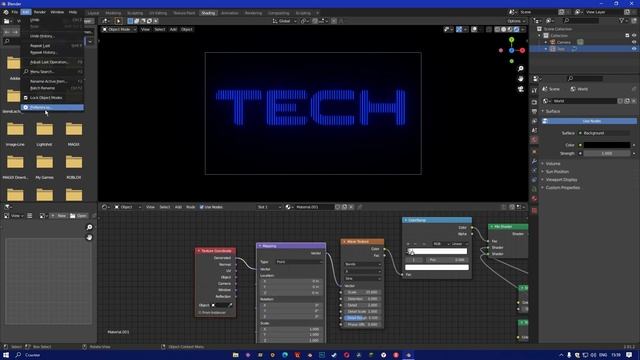640x360 pixels.
Task: Open the Material properties tab icon
Action: (x=534, y=199)
